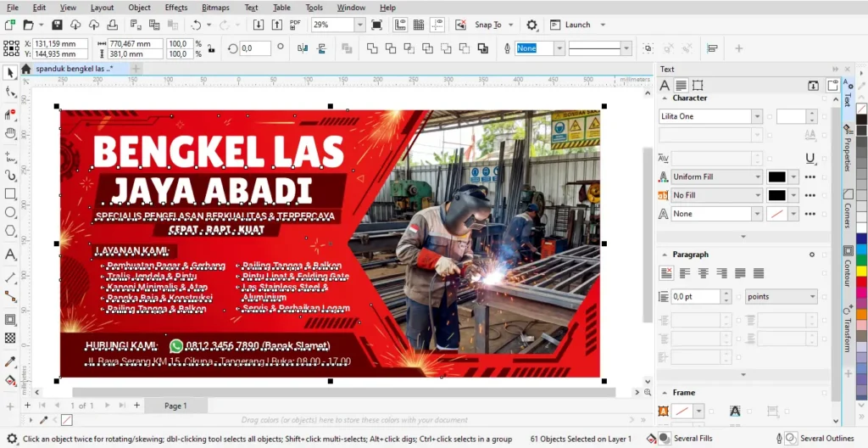
Task: Click the Weld shapes icon
Action: (x=372, y=48)
